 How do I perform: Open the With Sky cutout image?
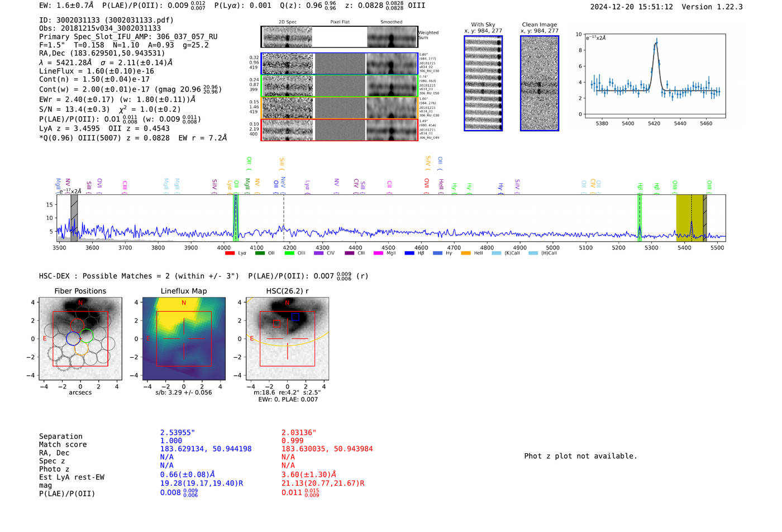click(483, 83)
